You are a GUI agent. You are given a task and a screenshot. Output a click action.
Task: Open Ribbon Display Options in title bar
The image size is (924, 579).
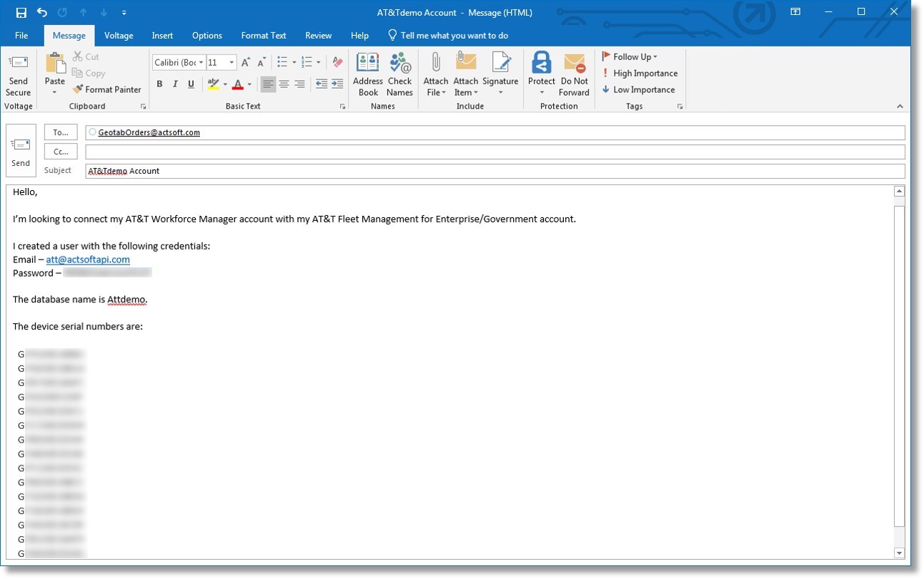795,12
